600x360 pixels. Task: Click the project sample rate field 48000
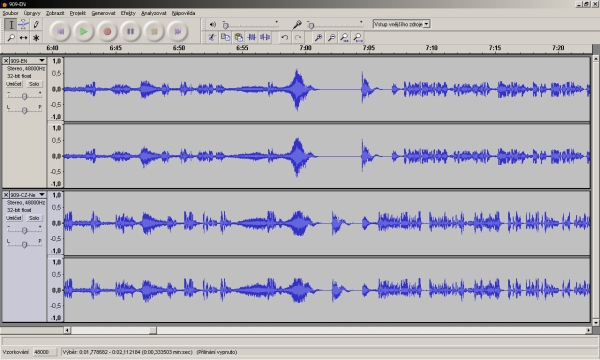pyautogui.click(x=44, y=352)
